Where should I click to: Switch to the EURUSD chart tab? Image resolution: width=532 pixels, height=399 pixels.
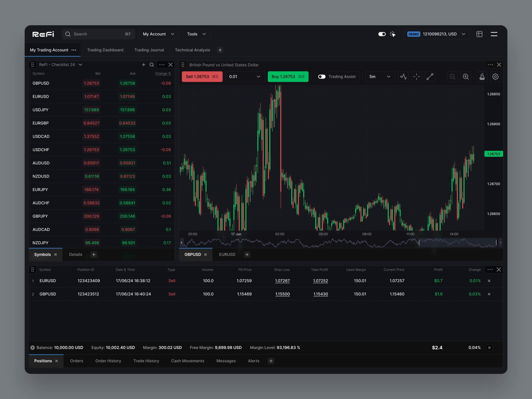click(x=227, y=255)
